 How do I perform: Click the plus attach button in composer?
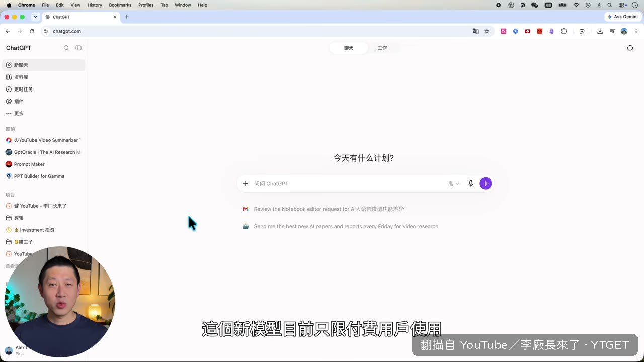click(x=246, y=184)
